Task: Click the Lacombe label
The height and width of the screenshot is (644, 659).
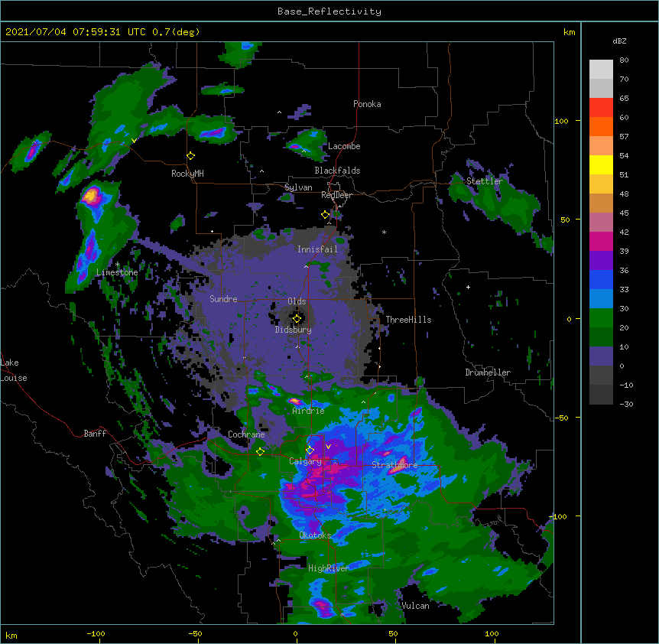Action: [x=344, y=146]
